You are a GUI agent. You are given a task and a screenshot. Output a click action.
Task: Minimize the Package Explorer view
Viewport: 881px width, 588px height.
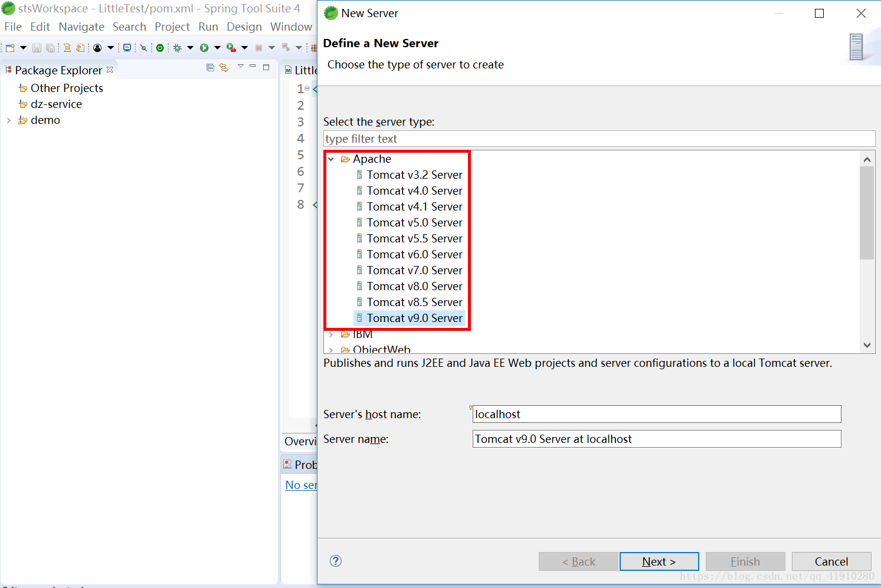tap(253, 66)
